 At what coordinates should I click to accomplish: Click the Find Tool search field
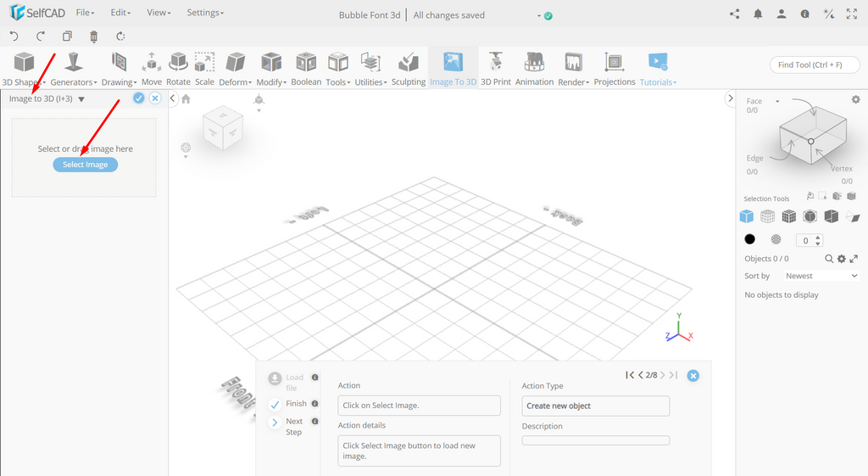[815, 64]
